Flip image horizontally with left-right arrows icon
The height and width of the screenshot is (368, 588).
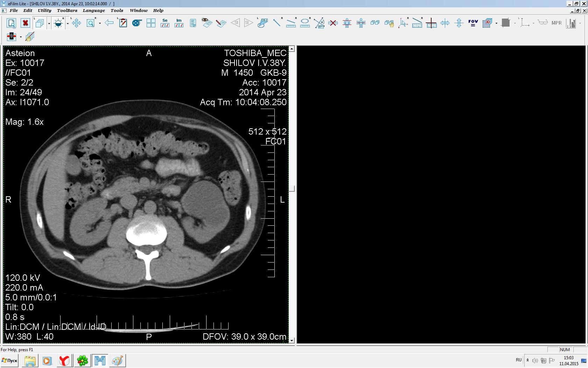click(445, 23)
